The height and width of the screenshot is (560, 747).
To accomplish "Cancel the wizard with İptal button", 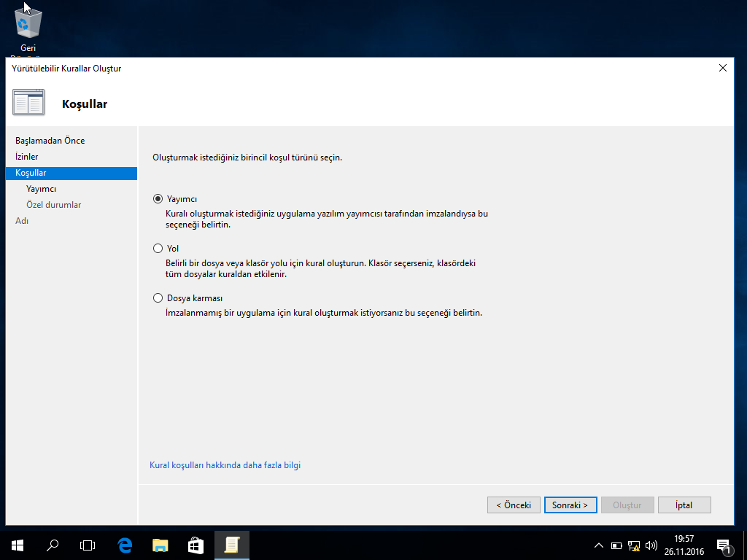I will point(684,505).
